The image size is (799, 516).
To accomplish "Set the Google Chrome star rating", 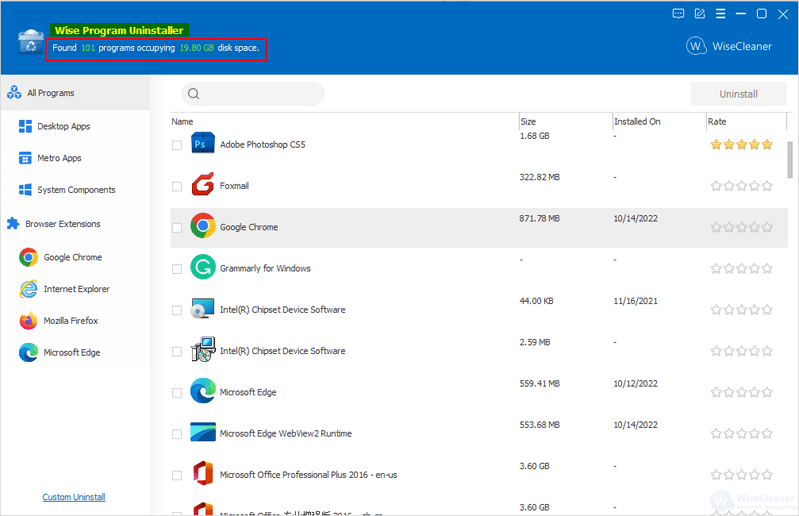I will pyautogui.click(x=741, y=227).
